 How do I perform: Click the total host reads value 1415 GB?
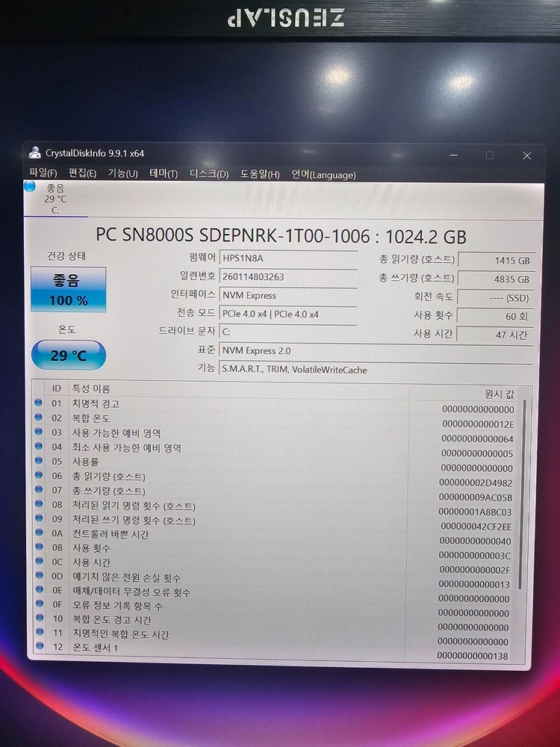(497, 261)
